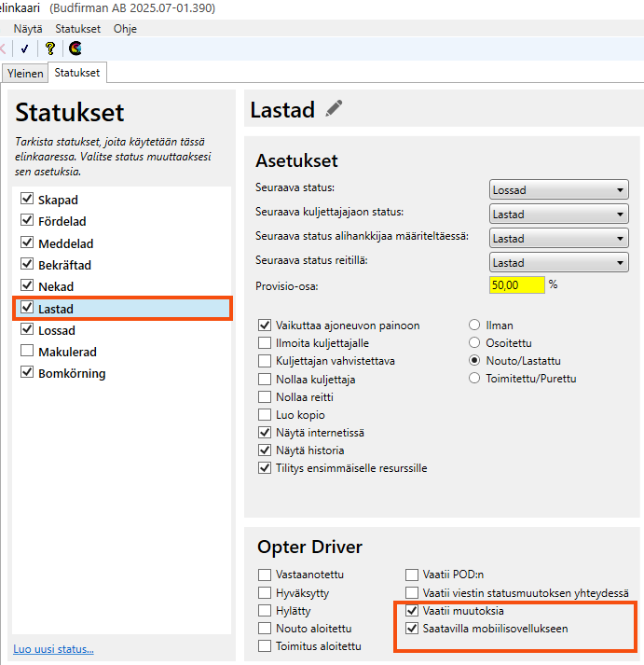
Task: Expand the Seuraava kuljettajajaon status dropdown
Action: pyautogui.click(x=558, y=215)
